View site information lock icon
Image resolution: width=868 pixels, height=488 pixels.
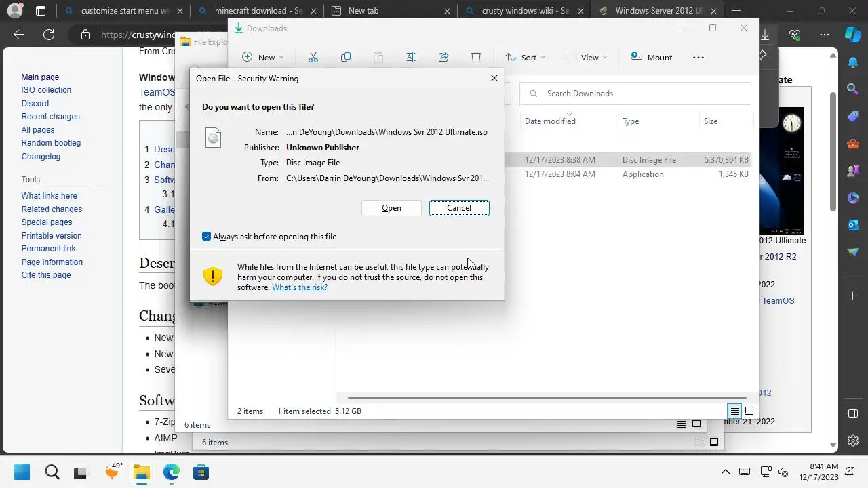point(85,35)
